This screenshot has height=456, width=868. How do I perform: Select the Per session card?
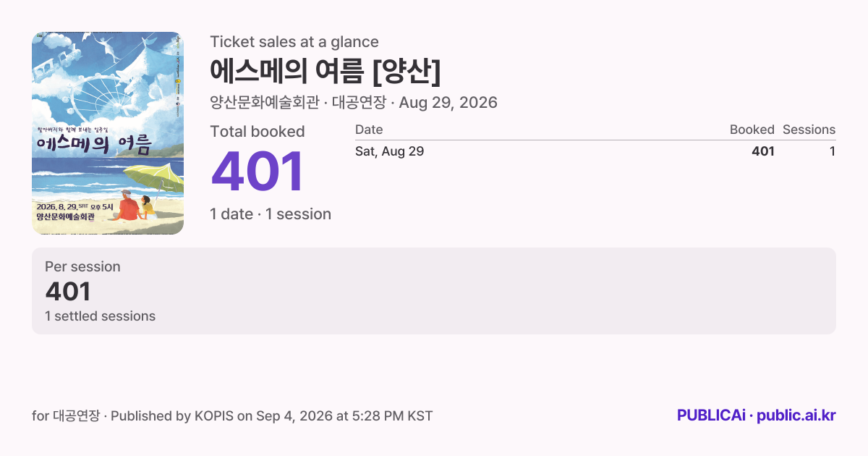click(x=434, y=291)
